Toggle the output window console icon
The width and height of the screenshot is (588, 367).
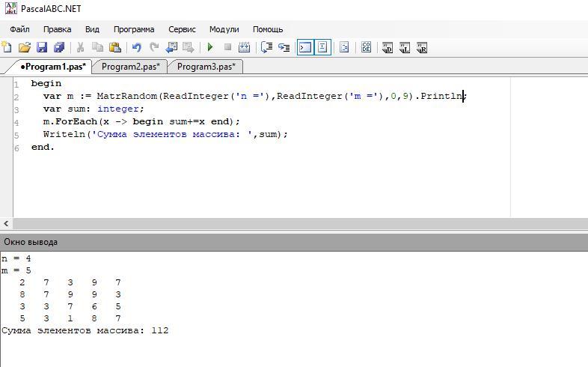pos(305,47)
